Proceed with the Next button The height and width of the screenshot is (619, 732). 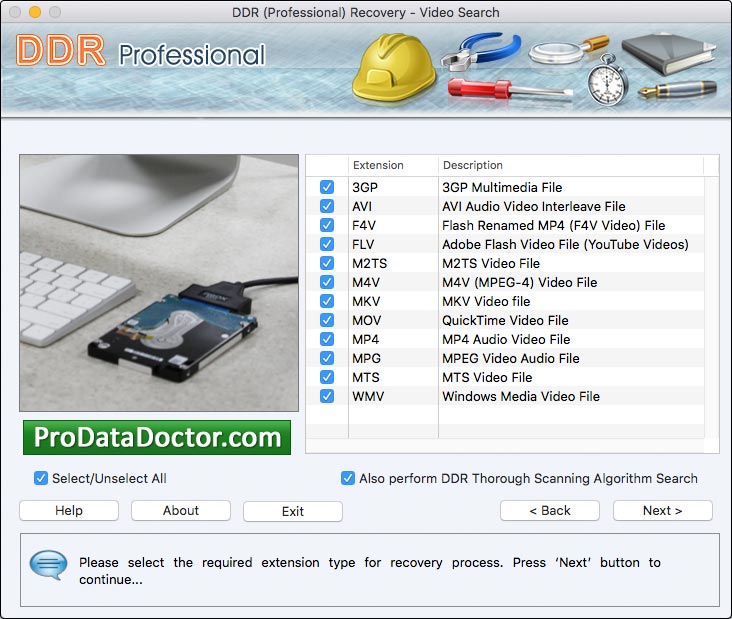pos(662,511)
